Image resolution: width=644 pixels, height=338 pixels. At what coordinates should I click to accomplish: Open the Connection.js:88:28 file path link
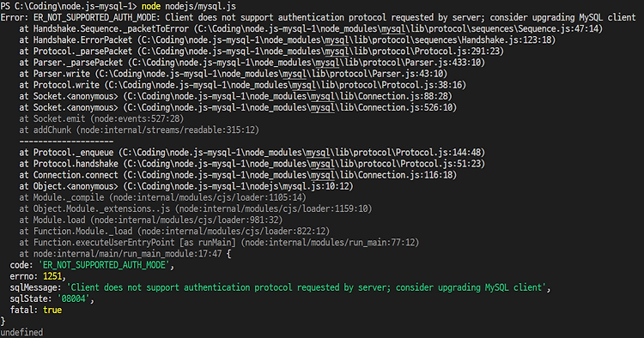[x=288, y=96]
